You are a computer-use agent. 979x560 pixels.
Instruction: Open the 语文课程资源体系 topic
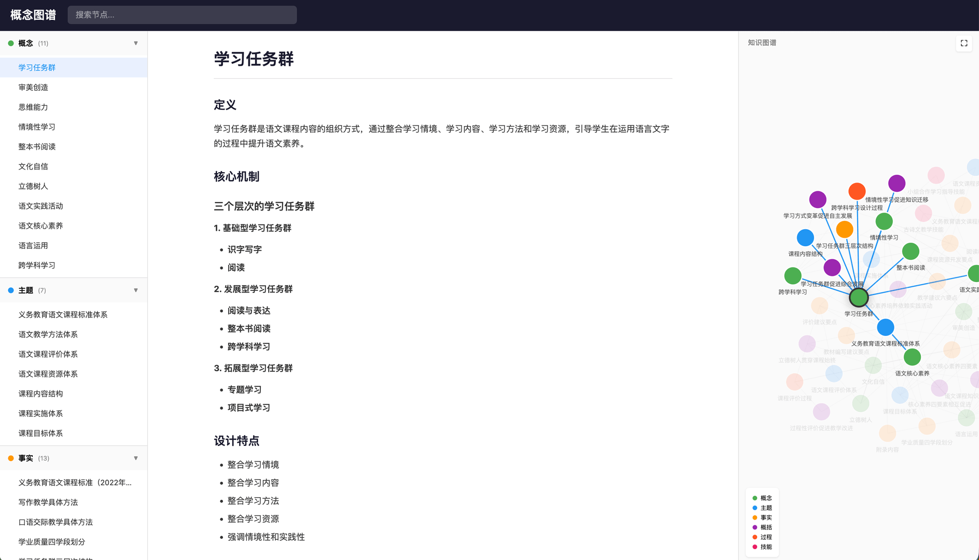coord(74,374)
